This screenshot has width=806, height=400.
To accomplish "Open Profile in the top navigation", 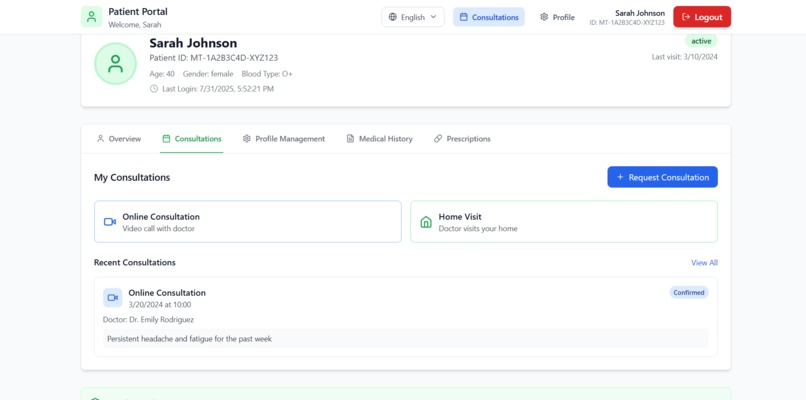I will click(x=557, y=17).
